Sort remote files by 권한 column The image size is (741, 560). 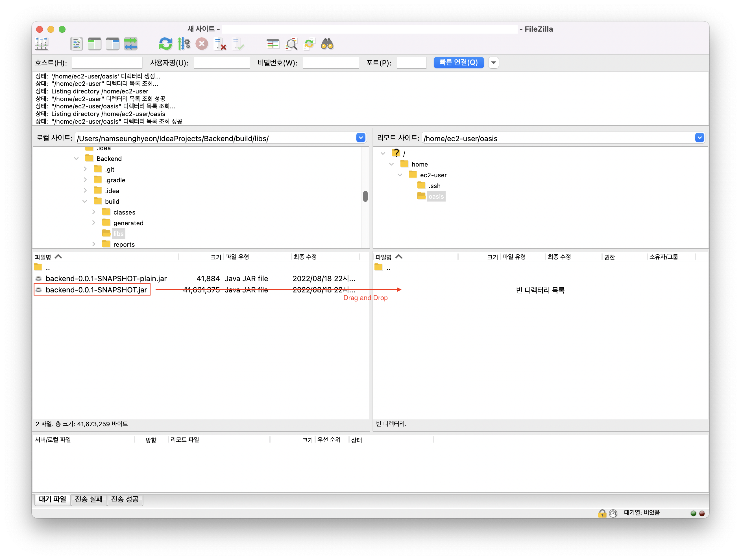[x=624, y=257]
